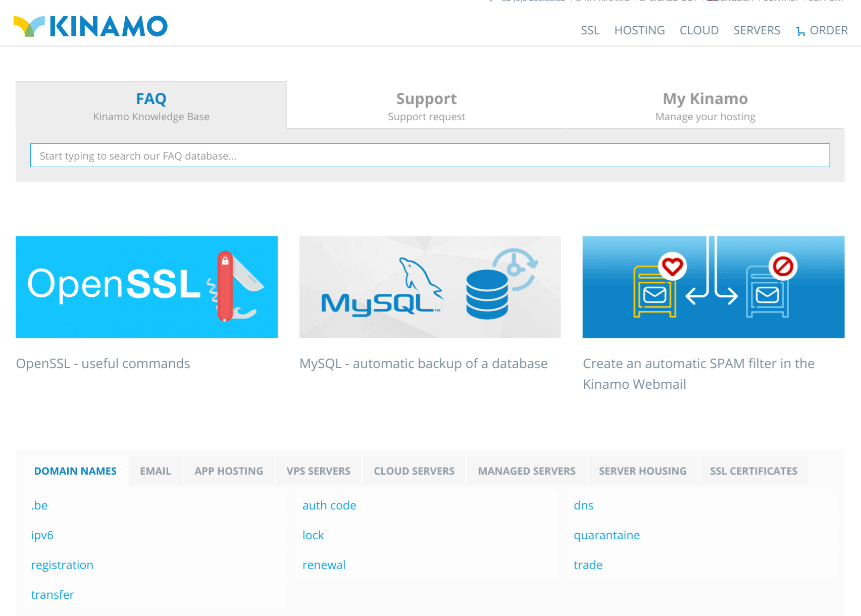Open the 'quarantaine' topic link
Viewport: 861px width, 616px height.
tap(606, 535)
